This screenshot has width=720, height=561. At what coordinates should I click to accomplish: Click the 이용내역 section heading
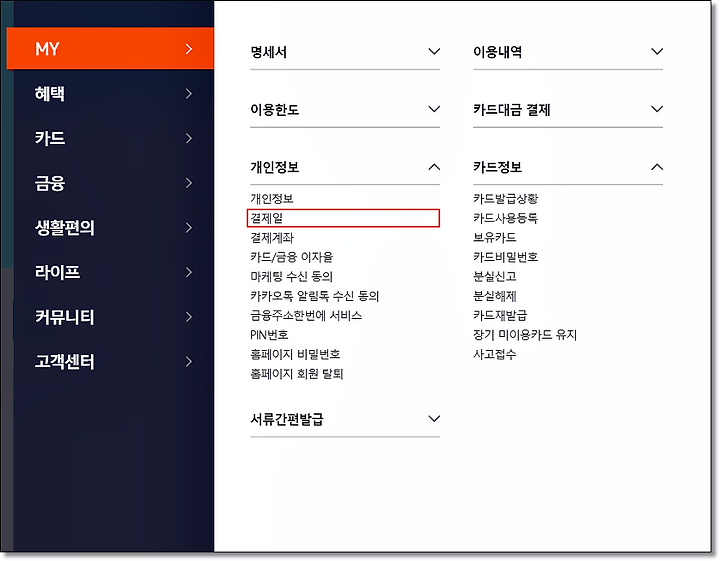pos(497,52)
